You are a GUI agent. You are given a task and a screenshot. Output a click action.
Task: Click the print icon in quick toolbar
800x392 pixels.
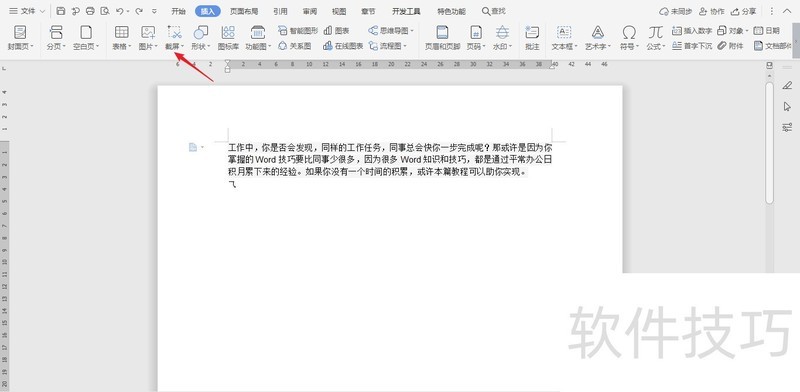90,11
